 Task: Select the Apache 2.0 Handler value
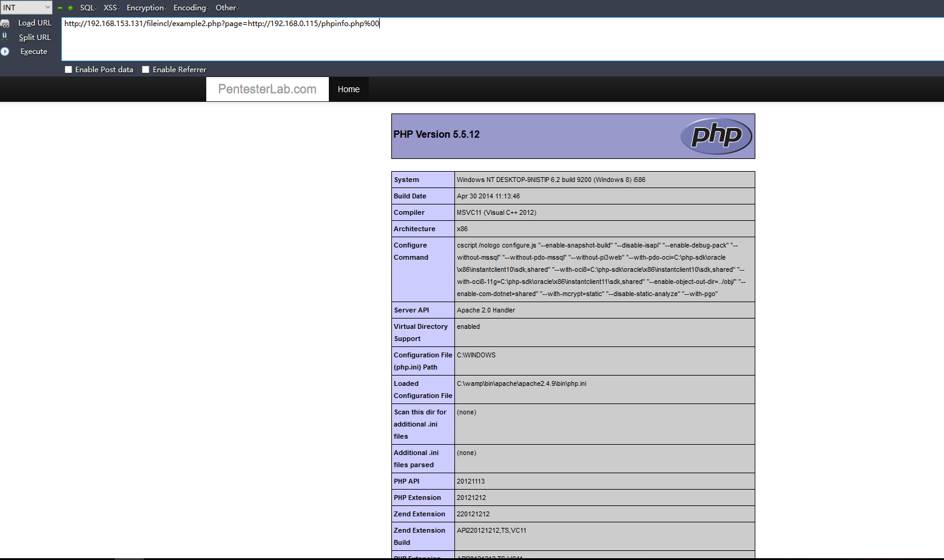click(486, 310)
